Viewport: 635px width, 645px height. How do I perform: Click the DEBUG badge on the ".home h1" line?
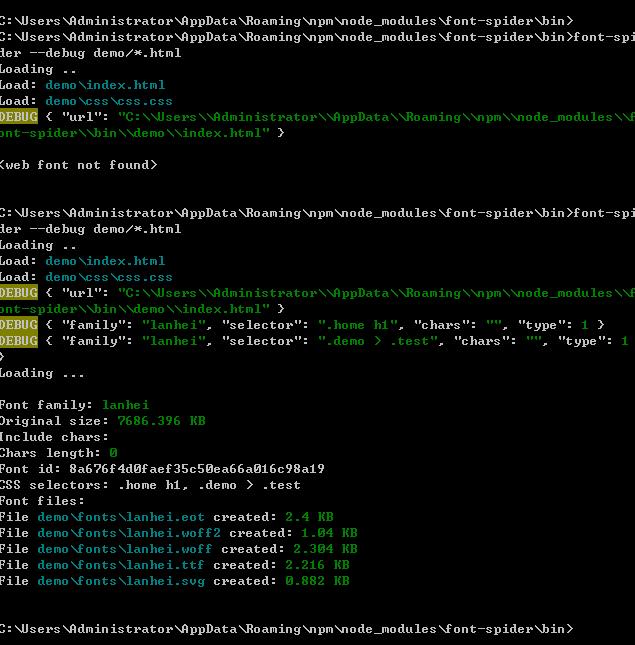tap(19, 325)
